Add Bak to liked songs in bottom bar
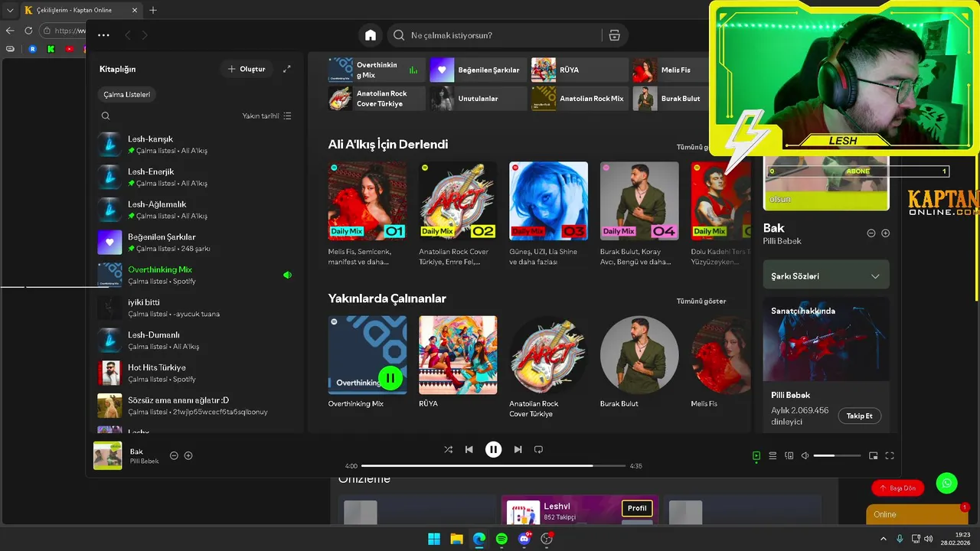This screenshot has height=551, width=980. point(188,455)
